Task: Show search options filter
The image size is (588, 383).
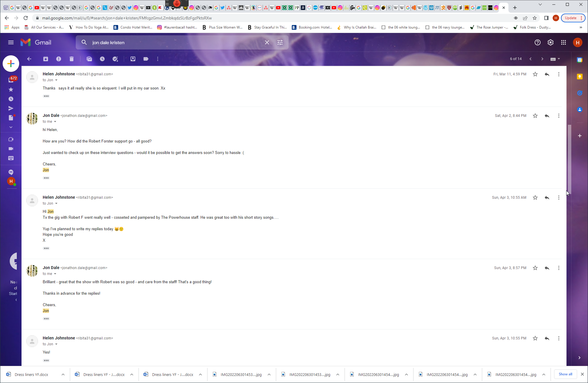Action: coord(280,42)
